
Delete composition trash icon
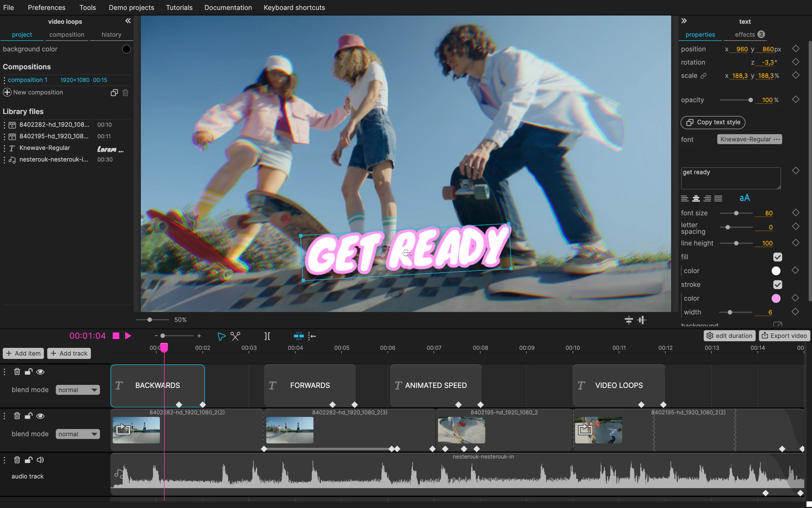click(x=125, y=92)
